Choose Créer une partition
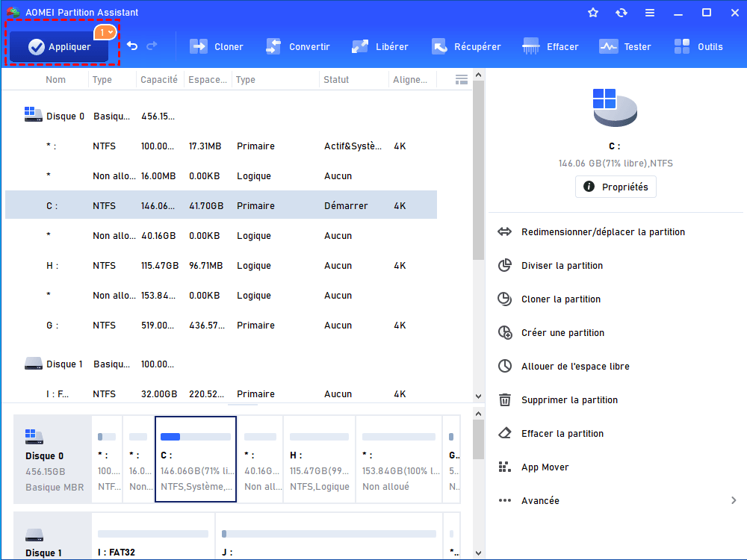The image size is (747, 560). click(562, 333)
